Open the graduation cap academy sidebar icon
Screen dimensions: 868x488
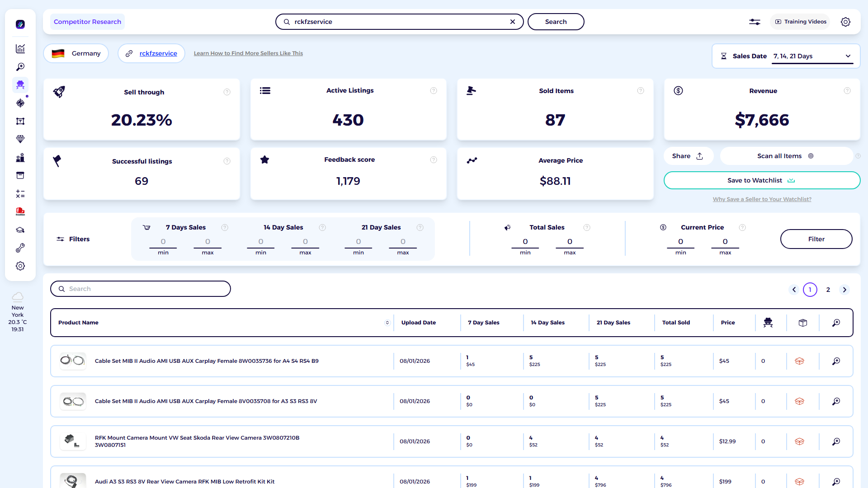(x=20, y=230)
